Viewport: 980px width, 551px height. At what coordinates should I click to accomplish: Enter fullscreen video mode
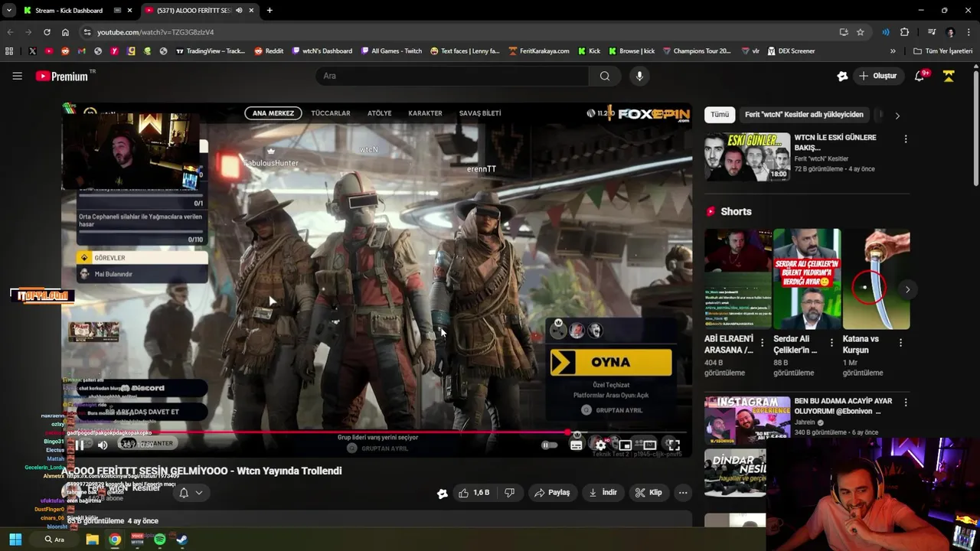(673, 445)
